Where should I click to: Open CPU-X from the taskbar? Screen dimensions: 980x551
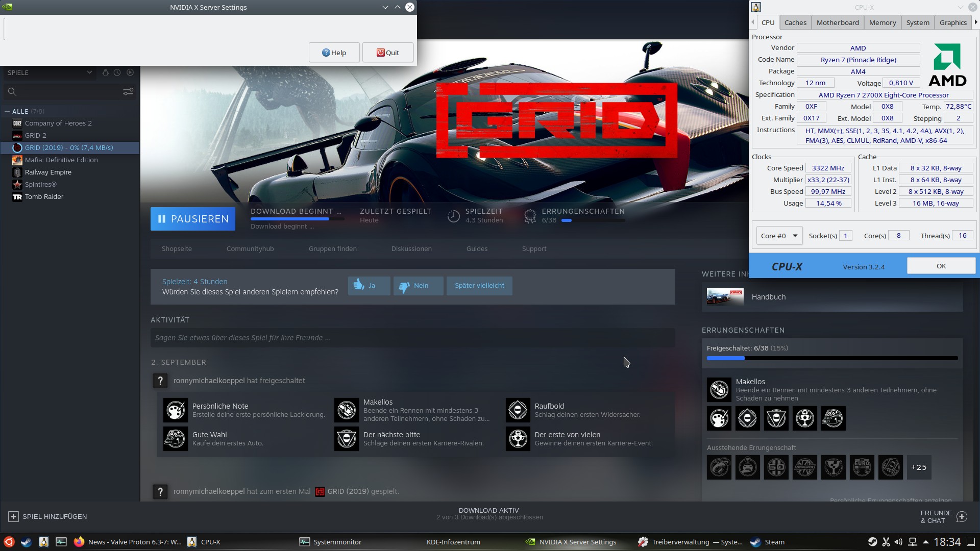click(206, 542)
